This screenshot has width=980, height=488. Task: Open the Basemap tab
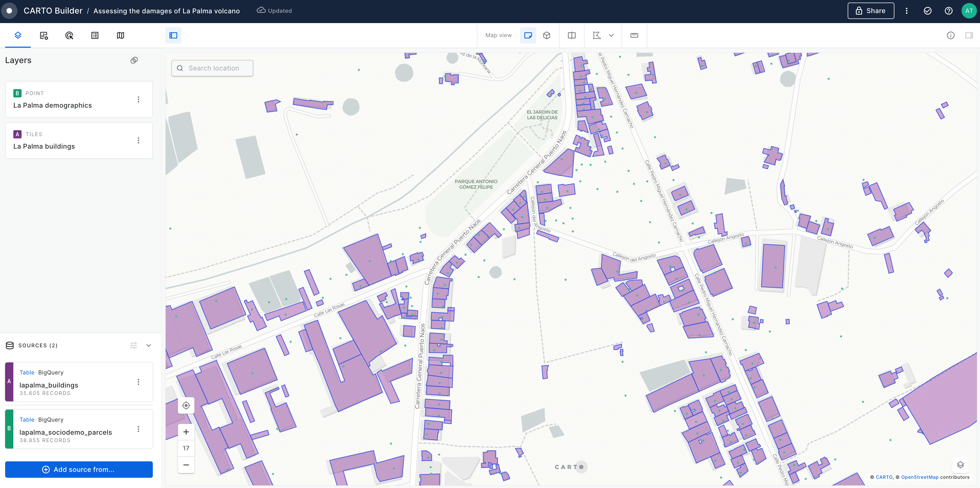coord(120,35)
